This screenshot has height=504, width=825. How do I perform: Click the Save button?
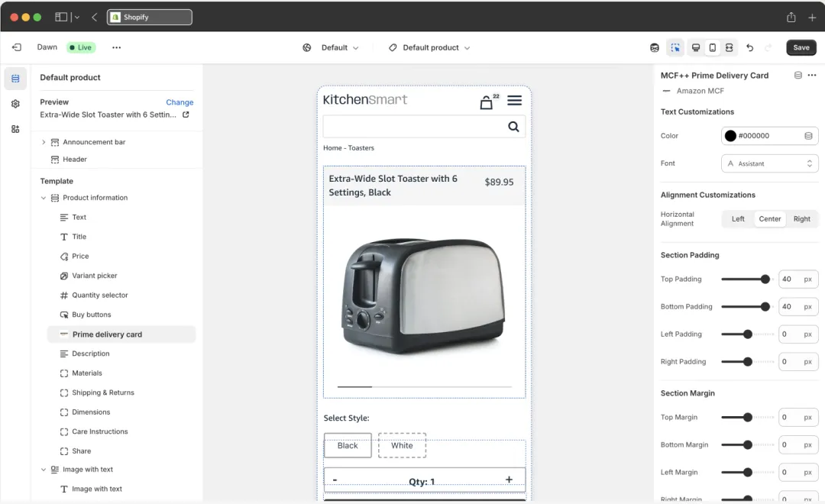[x=801, y=47]
